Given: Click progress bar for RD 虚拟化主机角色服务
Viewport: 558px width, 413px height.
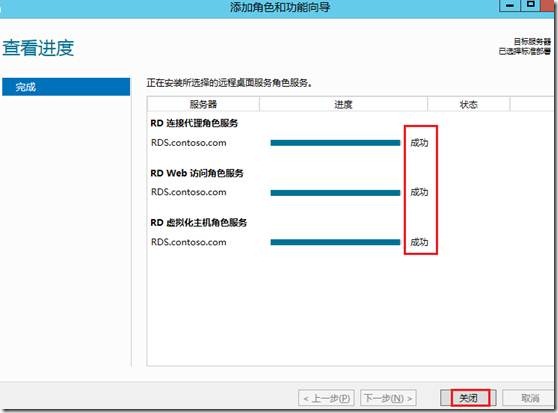Looking at the screenshot, I should pos(335,242).
